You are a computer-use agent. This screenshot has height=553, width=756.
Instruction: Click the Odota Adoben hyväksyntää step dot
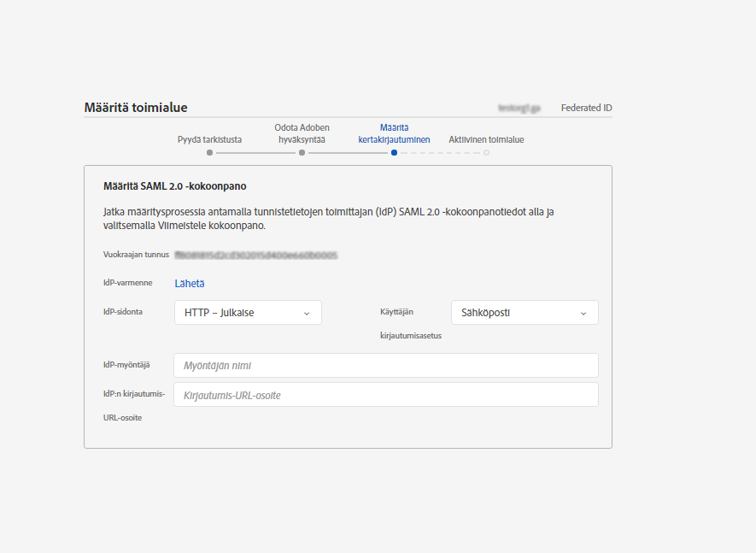pos(302,153)
